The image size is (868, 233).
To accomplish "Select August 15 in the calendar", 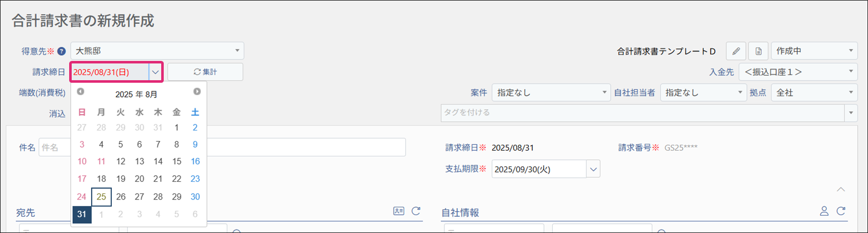I will coord(176,161).
